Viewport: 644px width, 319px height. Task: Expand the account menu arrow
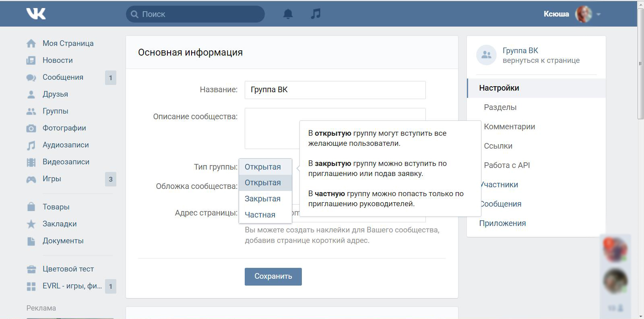click(x=599, y=14)
